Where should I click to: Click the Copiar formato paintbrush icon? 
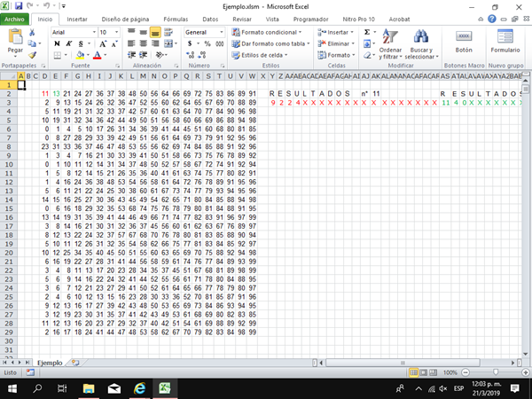click(33, 54)
